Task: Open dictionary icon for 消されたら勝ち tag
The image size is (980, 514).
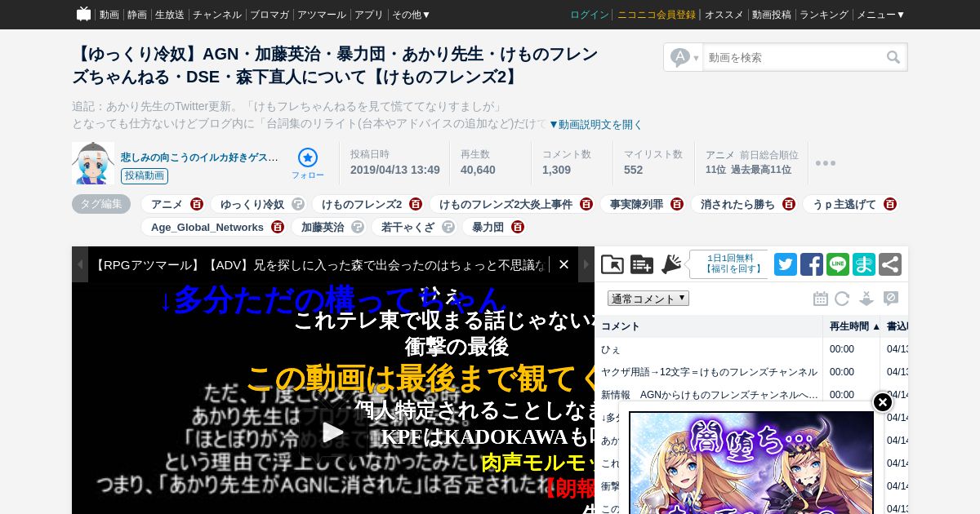Action: 789,204
